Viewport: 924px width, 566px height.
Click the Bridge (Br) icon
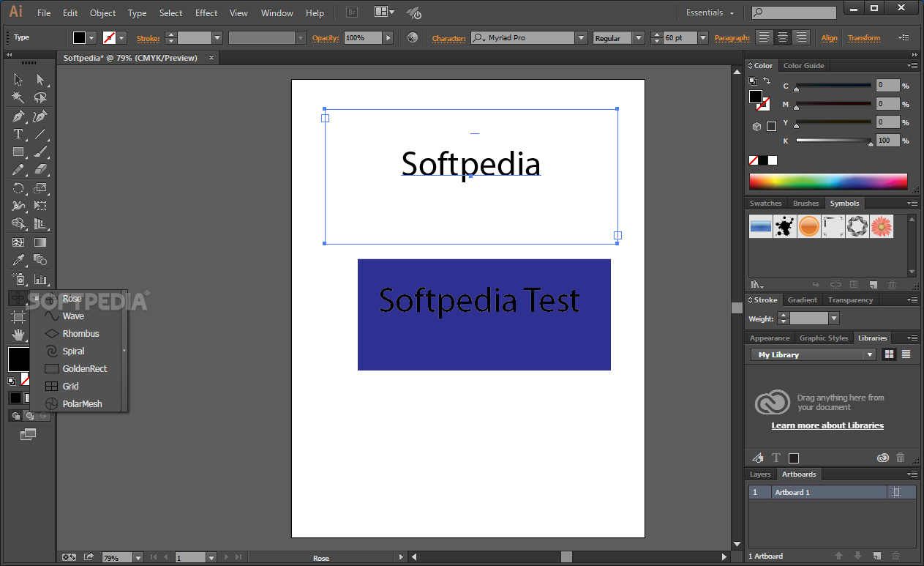(x=352, y=12)
